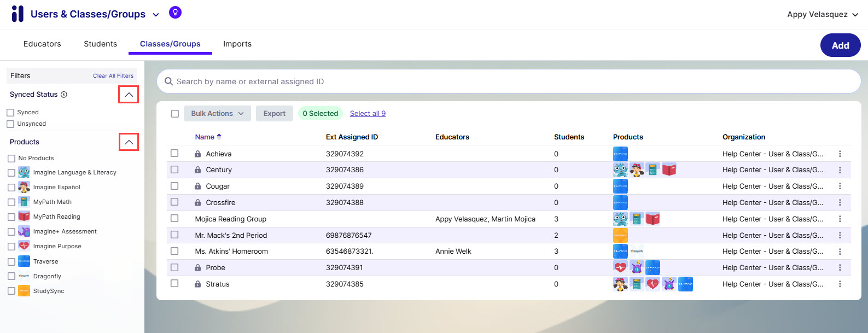The width and height of the screenshot is (868, 333).
Task: Click the lock icon beside Century
Action: 197,170
